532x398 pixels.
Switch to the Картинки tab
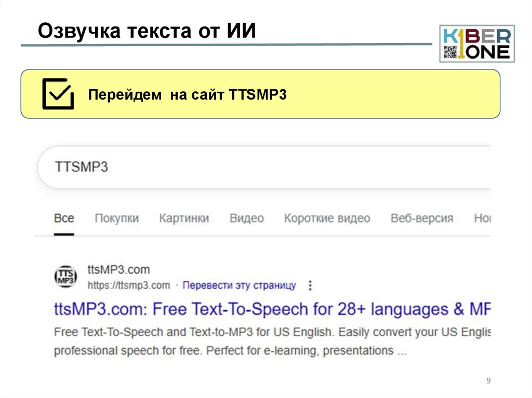(184, 218)
